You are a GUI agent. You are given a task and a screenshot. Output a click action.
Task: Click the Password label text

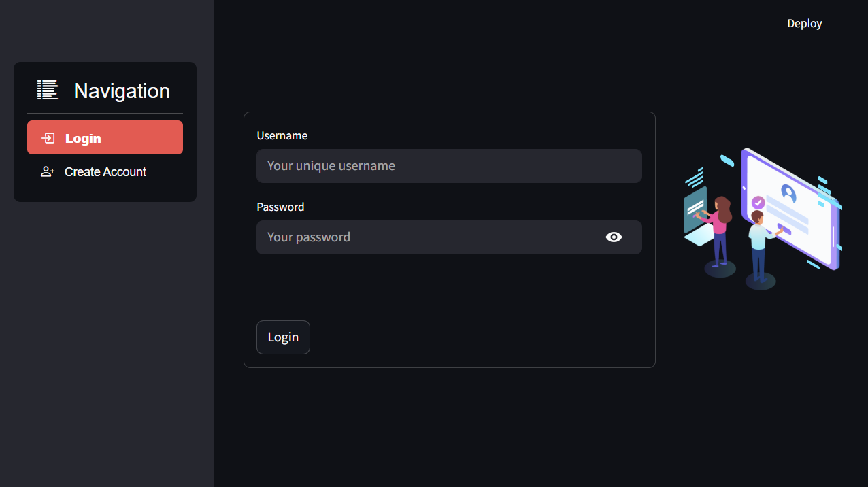click(x=280, y=207)
